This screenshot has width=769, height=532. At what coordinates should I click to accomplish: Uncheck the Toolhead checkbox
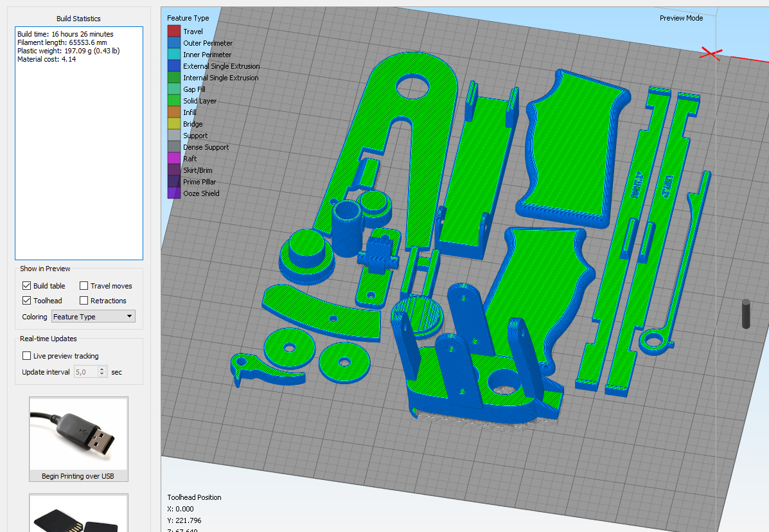27,300
